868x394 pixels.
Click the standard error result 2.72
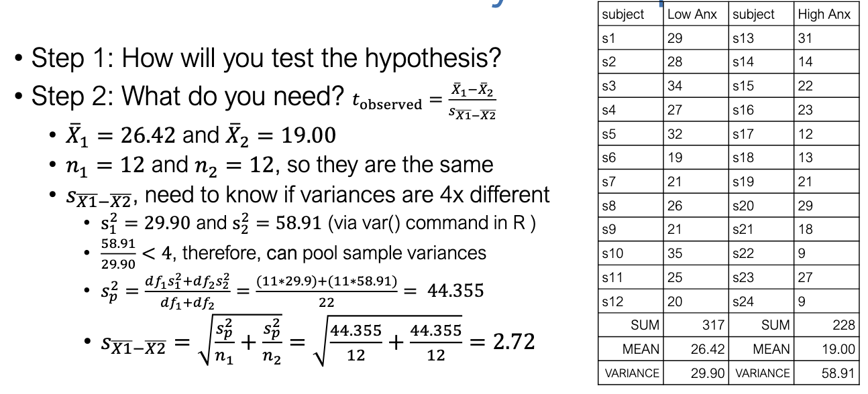click(x=513, y=342)
